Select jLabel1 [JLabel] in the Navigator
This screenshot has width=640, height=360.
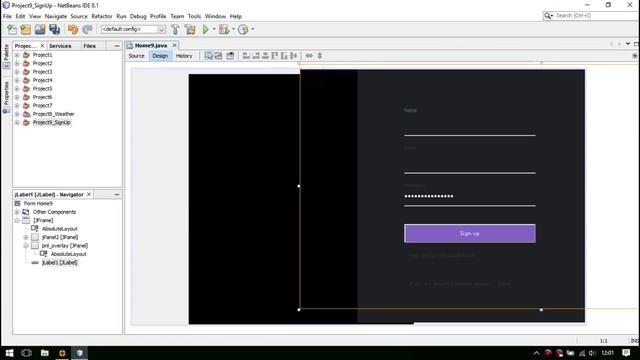point(60,262)
